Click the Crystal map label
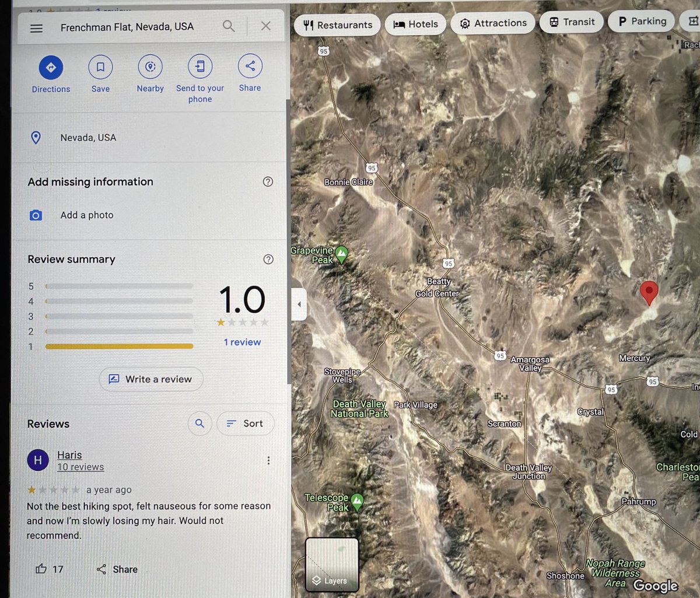This screenshot has height=598, width=700. [x=590, y=412]
